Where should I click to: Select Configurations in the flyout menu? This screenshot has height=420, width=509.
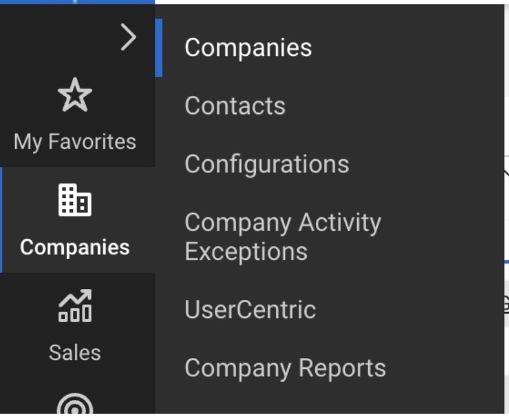pyautogui.click(x=267, y=163)
